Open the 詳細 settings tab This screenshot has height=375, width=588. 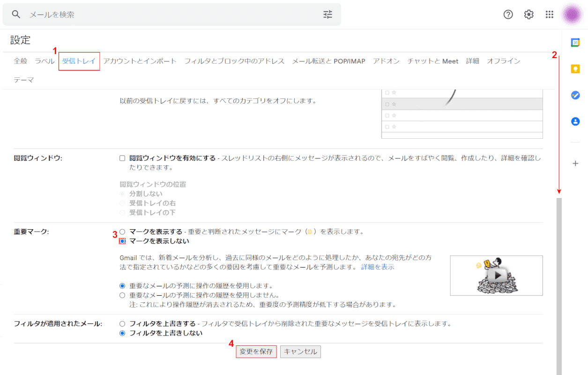(x=473, y=61)
